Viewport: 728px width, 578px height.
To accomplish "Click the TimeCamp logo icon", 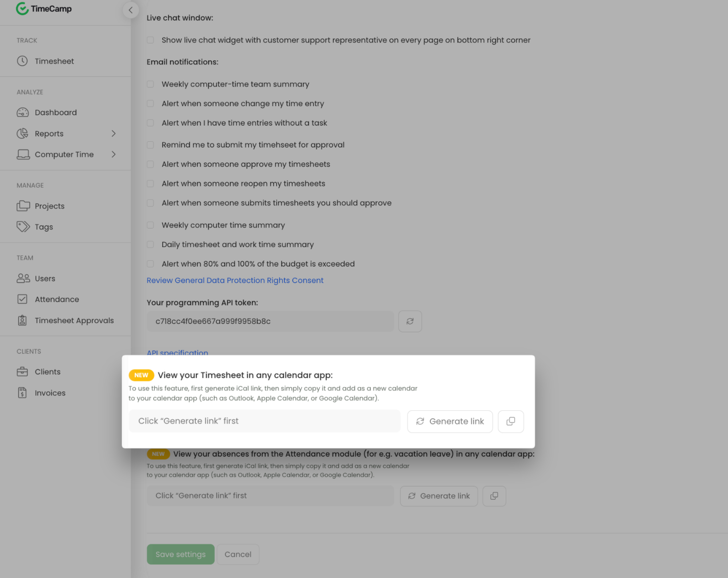I will tap(22, 9).
